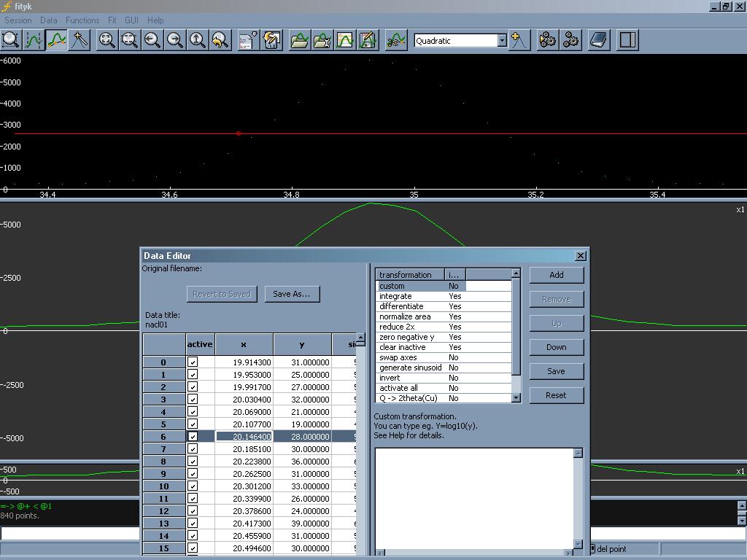Click the Save As... button
747x560 pixels.
click(x=292, y=295)
